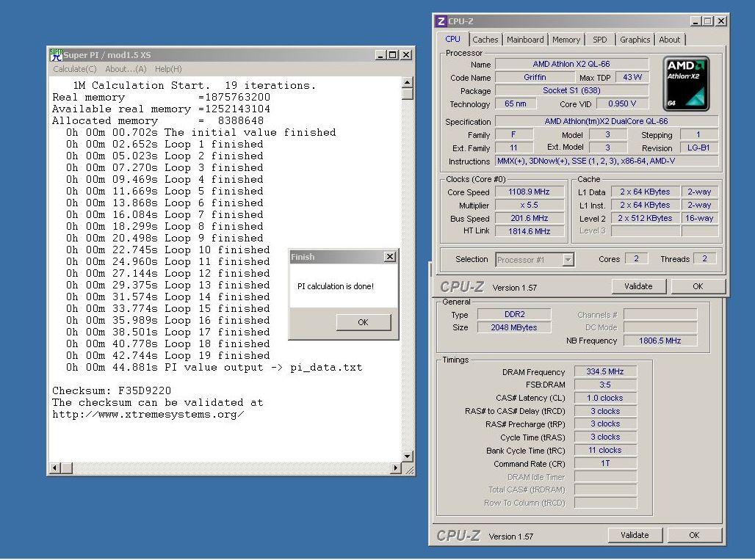The image size is (755, 560).
Task: Minimize the Super PI window
Action: (380, 55)
